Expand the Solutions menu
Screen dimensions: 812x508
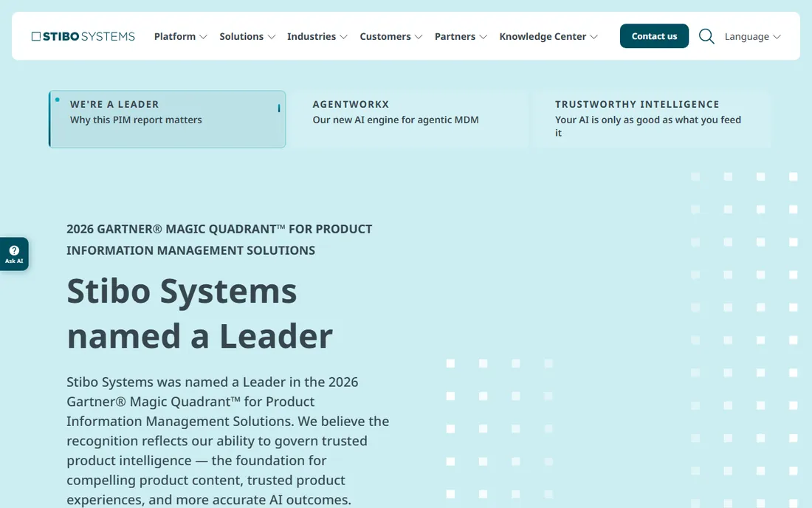[247, 36]
